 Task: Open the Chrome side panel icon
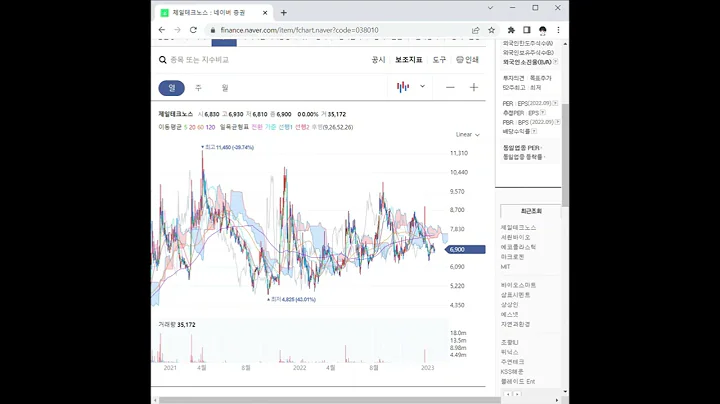tap(527, 30)
